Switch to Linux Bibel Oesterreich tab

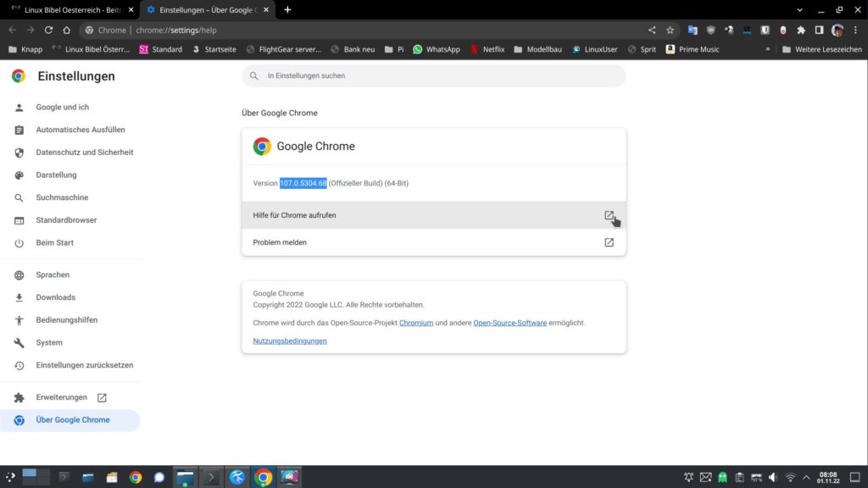coord(73,9)
